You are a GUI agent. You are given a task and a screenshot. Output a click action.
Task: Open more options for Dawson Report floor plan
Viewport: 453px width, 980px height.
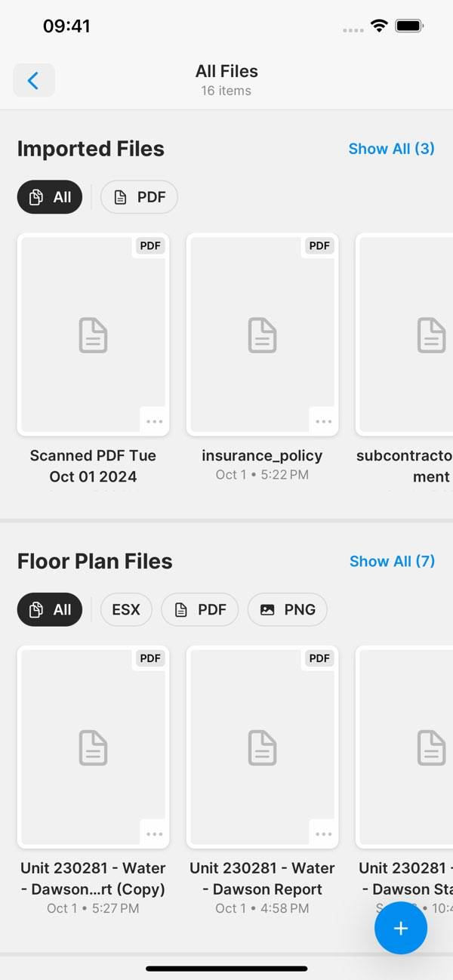(323, 834)
